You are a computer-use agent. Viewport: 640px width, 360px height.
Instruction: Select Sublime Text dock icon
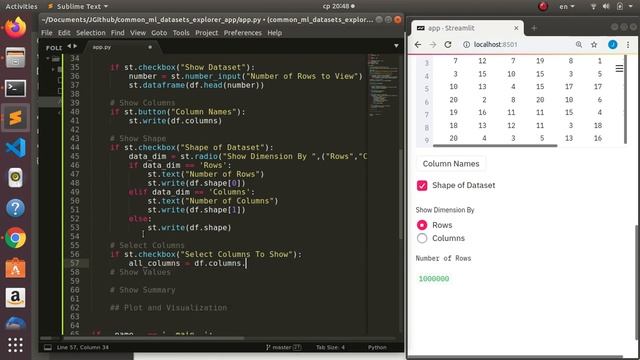click(x=16, y=118)
